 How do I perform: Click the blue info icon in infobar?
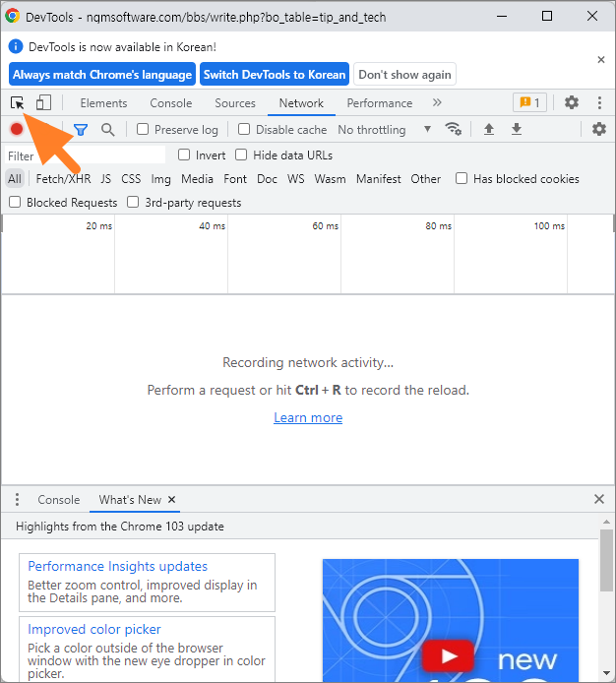point(16,46)
